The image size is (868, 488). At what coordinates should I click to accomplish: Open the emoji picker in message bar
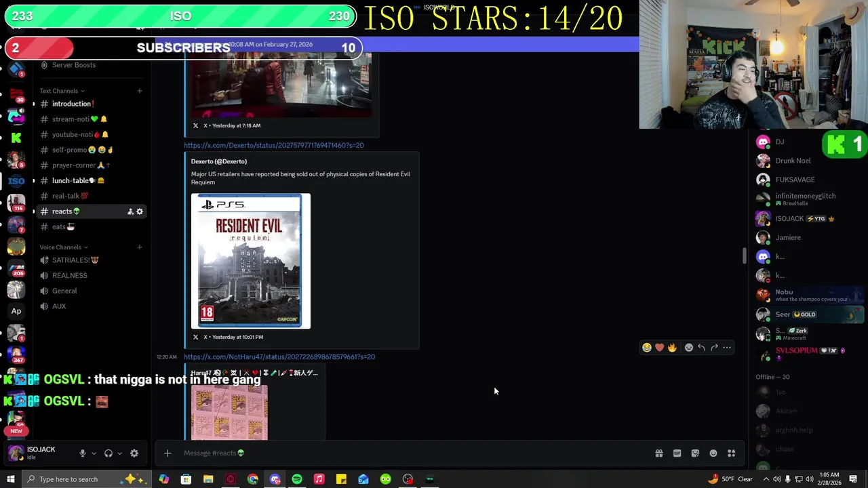pos(713,453)
